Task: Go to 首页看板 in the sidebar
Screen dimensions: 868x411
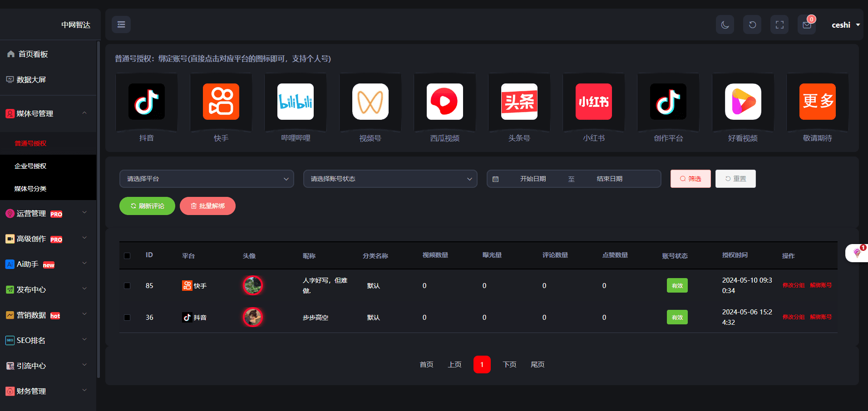Action: tap(33, 54)
